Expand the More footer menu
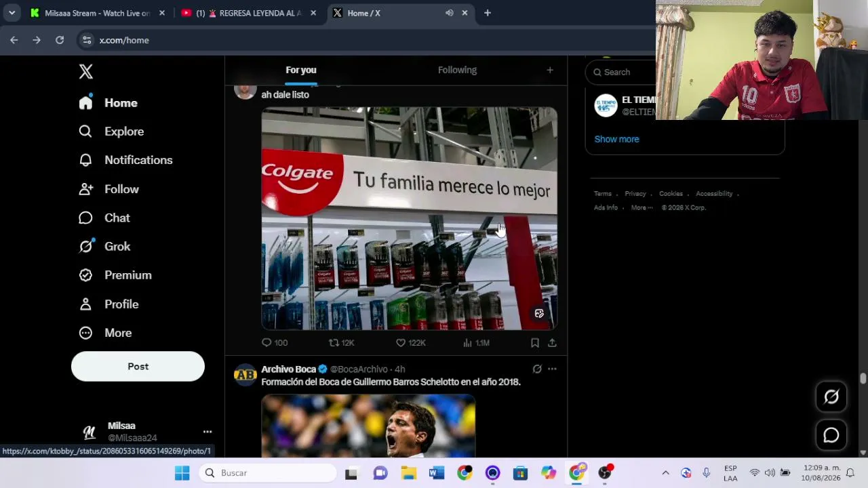Viewport: 868px width, 488px height. [642, 207]
